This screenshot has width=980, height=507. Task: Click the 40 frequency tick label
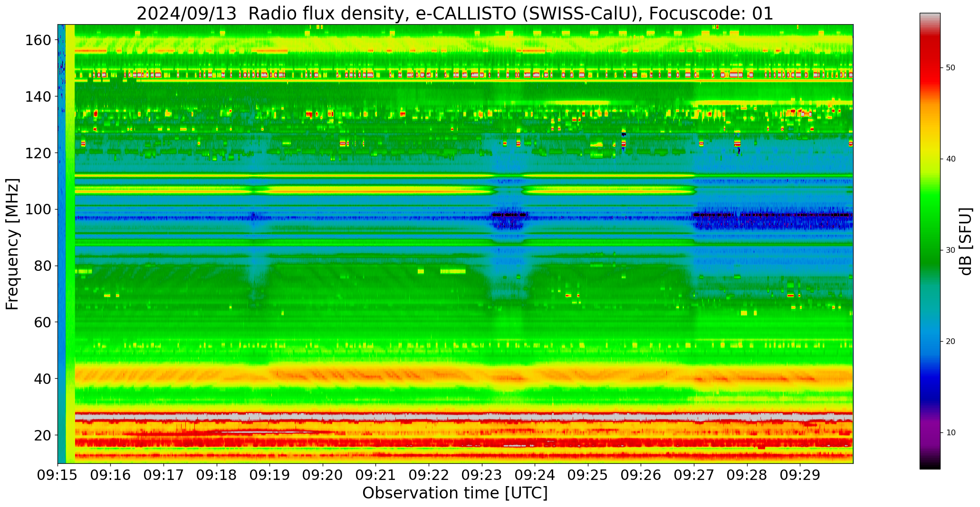pyautogui.click(x=43, y=378)
